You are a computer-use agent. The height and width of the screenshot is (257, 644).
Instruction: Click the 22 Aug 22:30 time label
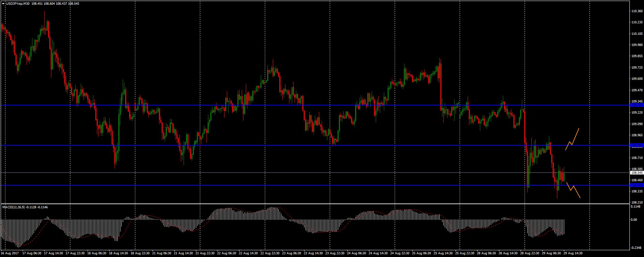[269, 253]
